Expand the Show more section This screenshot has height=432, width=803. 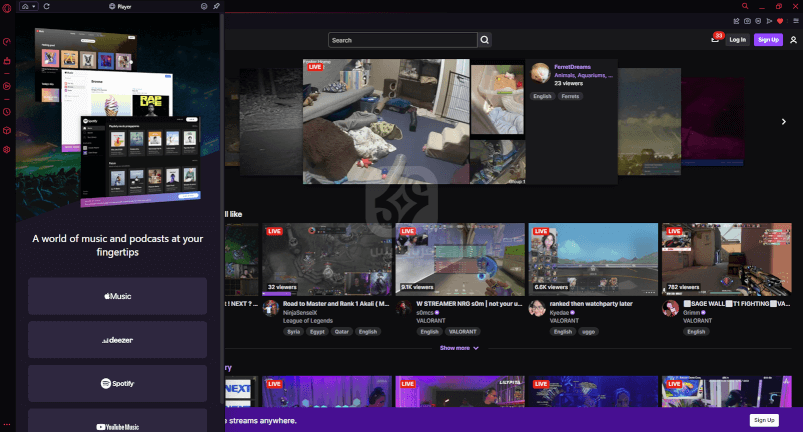tap(459, 348)
